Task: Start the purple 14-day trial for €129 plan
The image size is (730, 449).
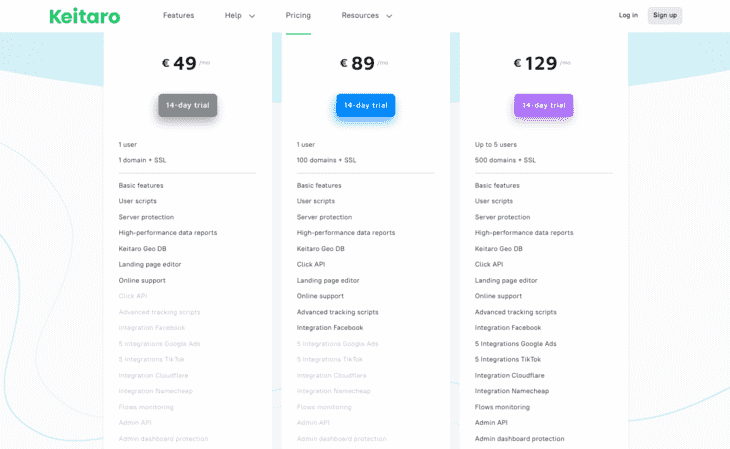Action: [x=543, y=105]
